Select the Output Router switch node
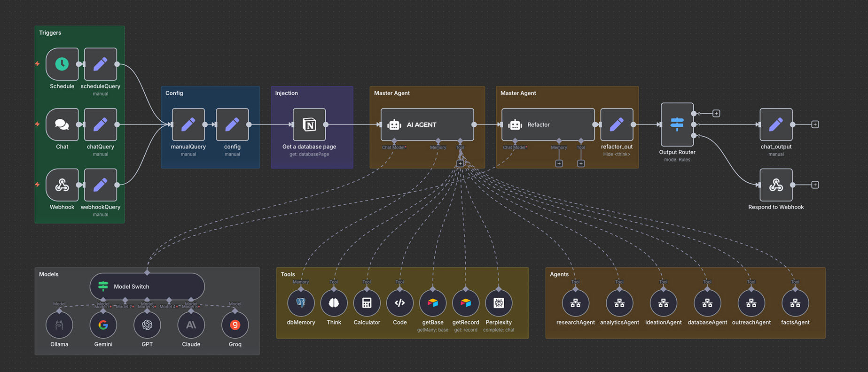The height and width of the screenshot is (372, 868). pos(677,124)
